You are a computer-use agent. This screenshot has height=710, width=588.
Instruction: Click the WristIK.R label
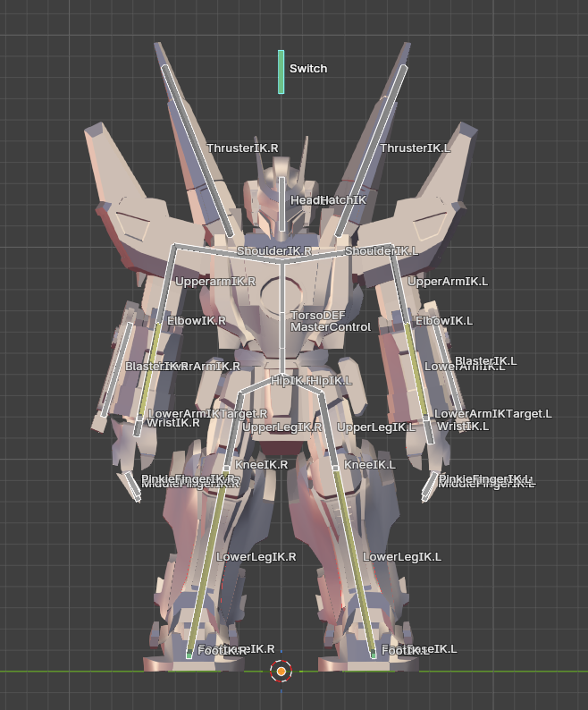[x=173, y=423]
